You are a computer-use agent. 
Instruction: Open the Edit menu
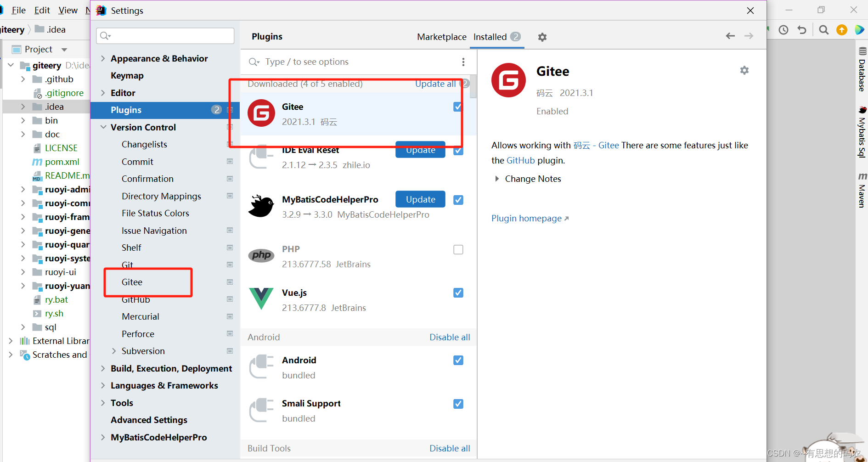pos(42,10)
